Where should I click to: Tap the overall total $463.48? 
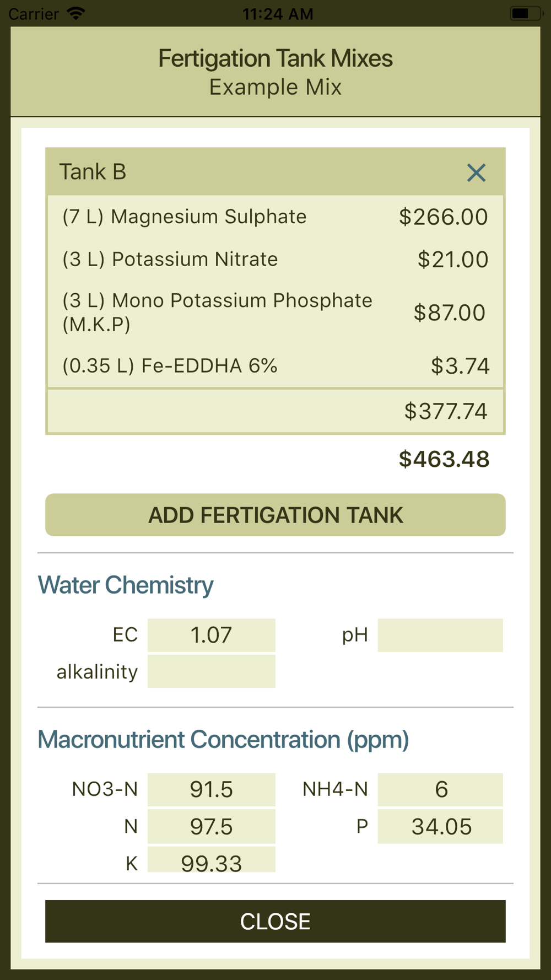[444, 459]
